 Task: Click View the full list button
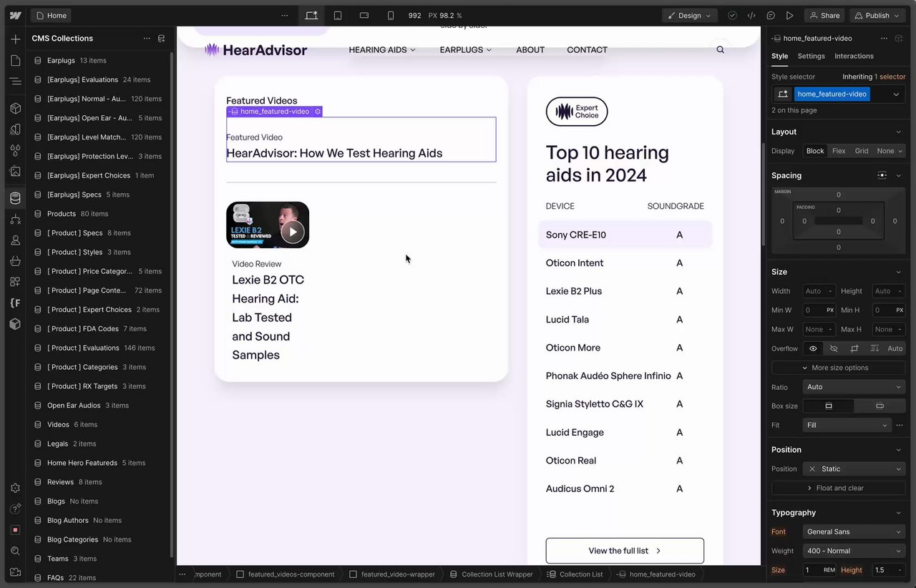pyautogui.click(x=625, y=551)
